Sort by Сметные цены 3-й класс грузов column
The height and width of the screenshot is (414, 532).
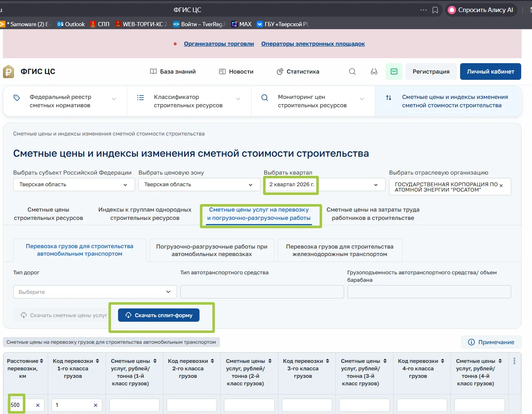pyautogui.click(x=385, y=361)
